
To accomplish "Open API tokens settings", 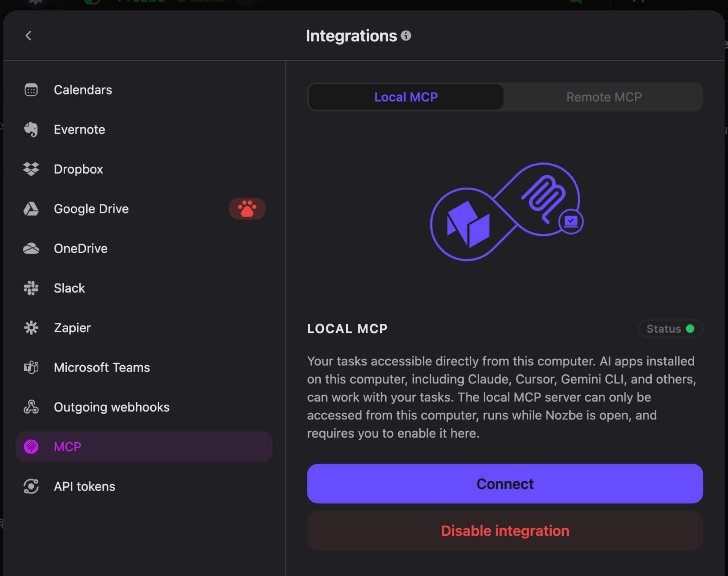I will point(144,487).
